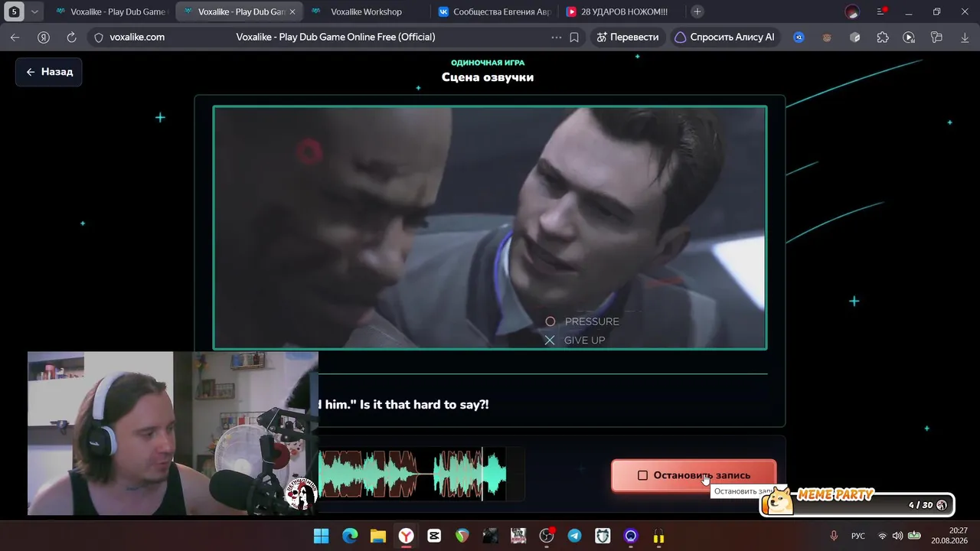Open the three-dot page actions menu

point(556,37)
